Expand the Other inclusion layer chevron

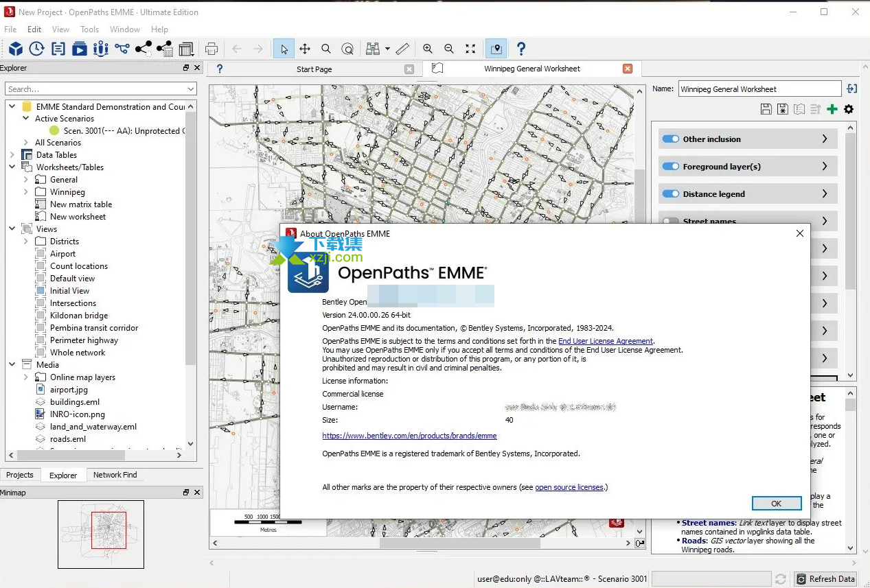(x=825, y=139)
